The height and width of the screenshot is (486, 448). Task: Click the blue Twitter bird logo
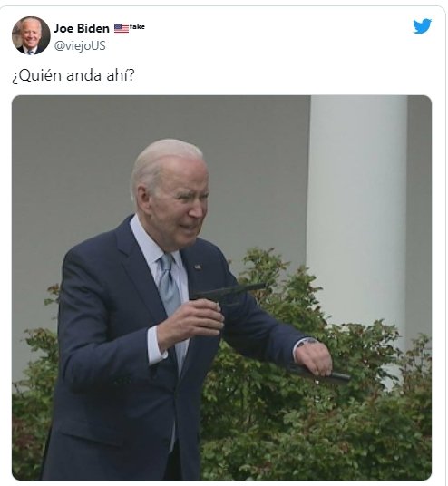(x=422, y=26)
